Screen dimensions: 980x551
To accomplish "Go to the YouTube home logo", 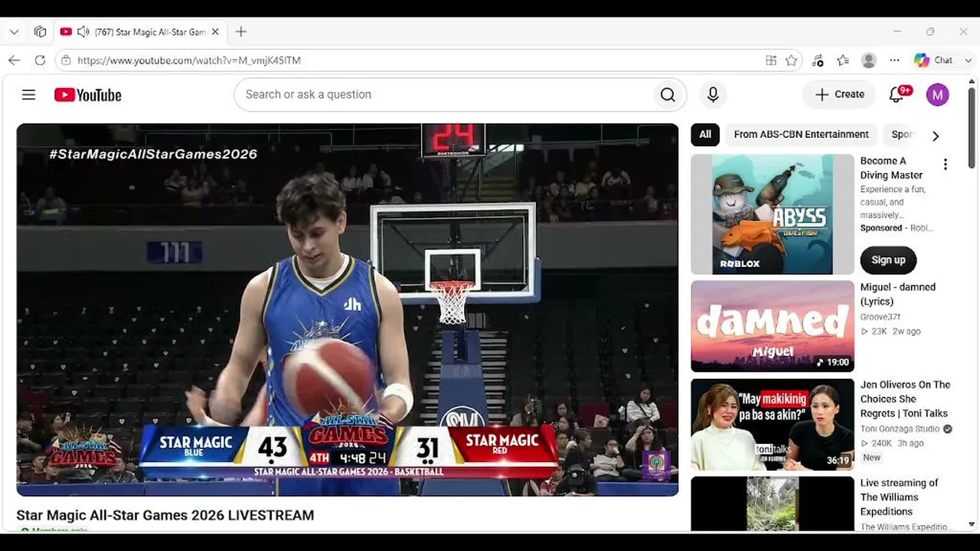I will 88,95.
